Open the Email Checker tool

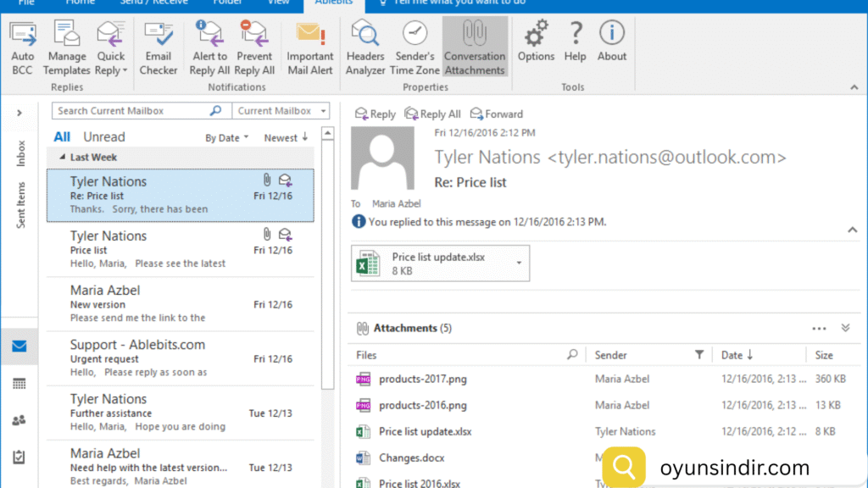159,36
